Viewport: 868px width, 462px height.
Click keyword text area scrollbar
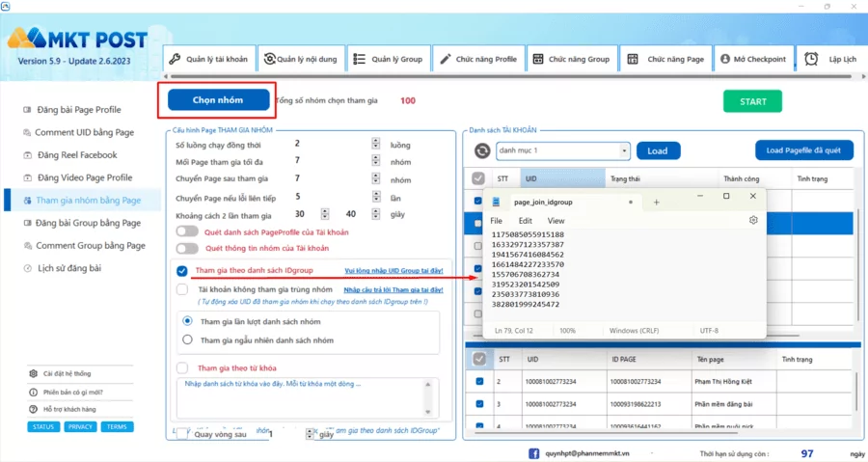point(427,397)
